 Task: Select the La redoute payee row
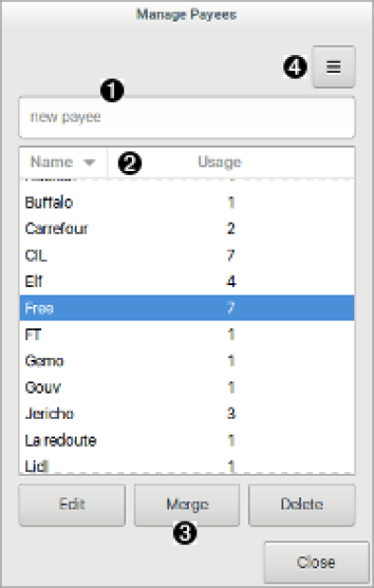[x=187, y=440]
